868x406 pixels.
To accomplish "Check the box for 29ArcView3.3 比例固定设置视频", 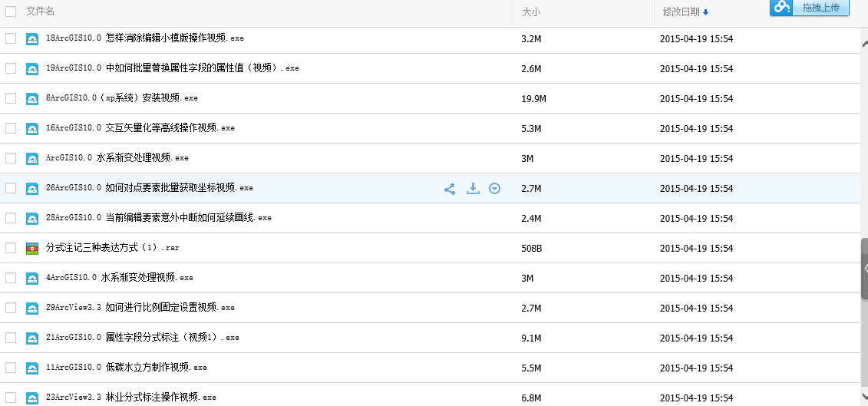I will pos(11,308).
